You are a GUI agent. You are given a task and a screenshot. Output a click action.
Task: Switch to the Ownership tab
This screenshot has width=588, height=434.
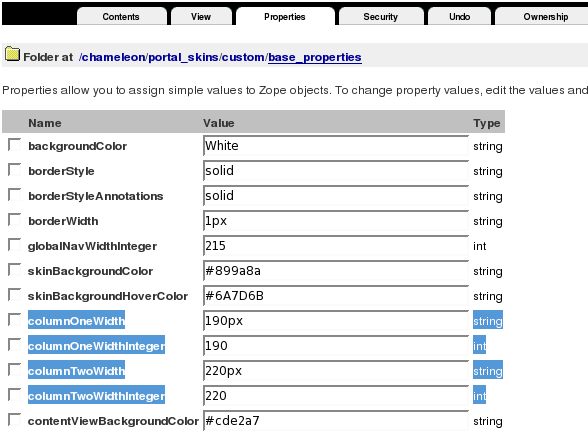(x=545, y=17)
